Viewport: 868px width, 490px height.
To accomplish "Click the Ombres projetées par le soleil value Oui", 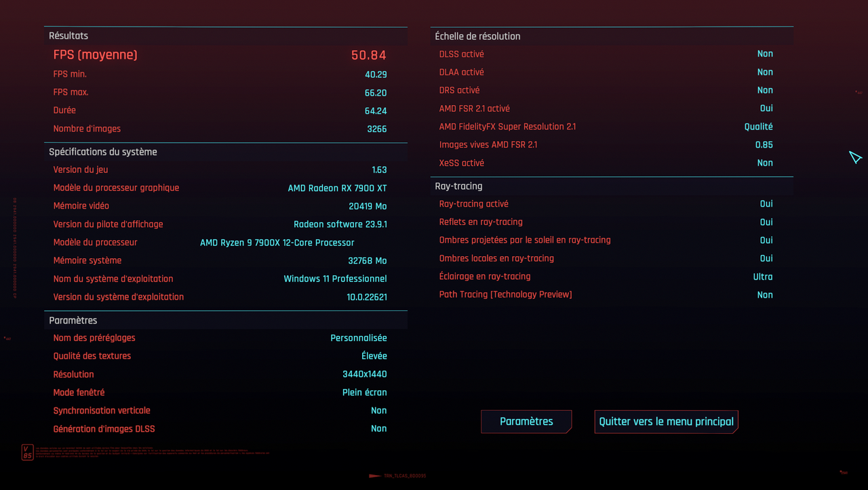I will tap(766, 240).
